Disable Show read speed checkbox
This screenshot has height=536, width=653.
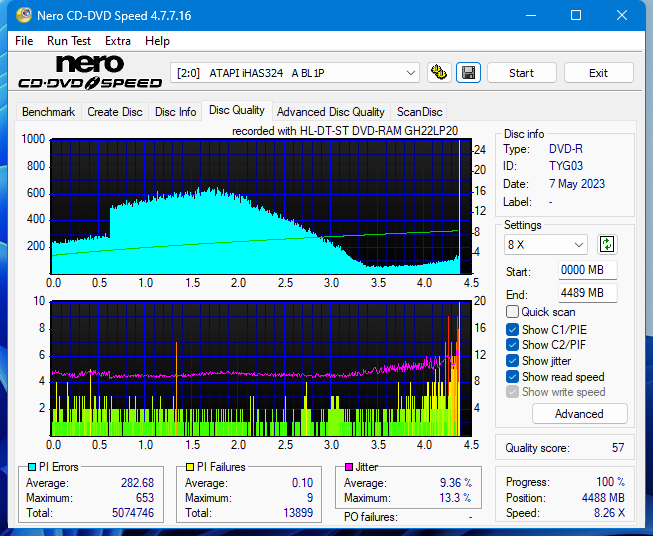[x=513, y=377]
